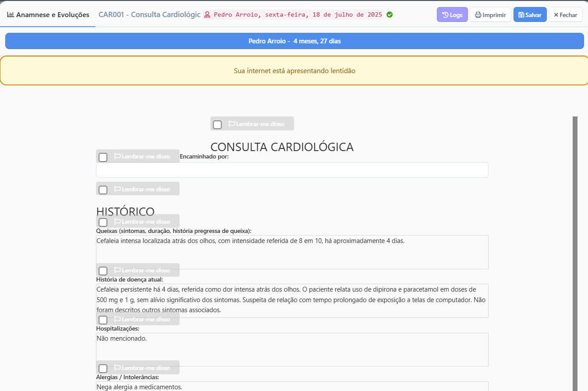The image size is (588, 391).
Task: Check Lembrar-me disso above Histórico heading
Action: (103, 190)
